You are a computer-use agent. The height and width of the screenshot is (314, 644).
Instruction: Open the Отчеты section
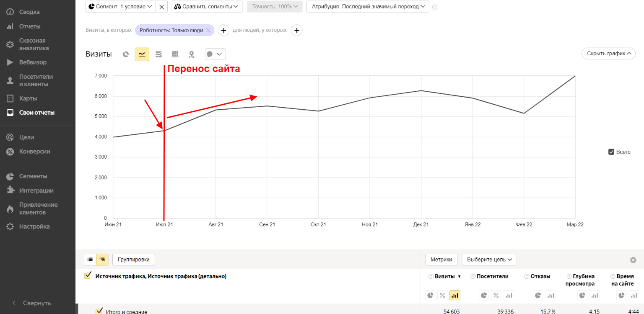coord(30,26)
